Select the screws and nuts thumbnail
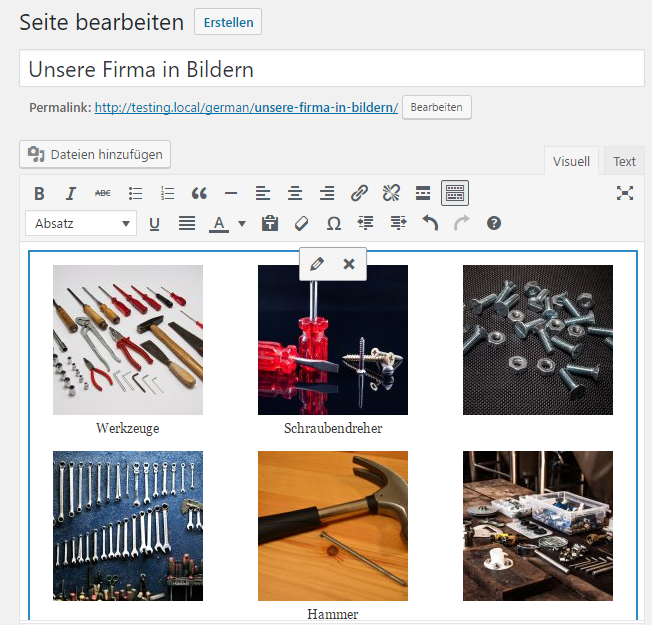This screenshot has height=625, width=652. (x=538, y=340)
